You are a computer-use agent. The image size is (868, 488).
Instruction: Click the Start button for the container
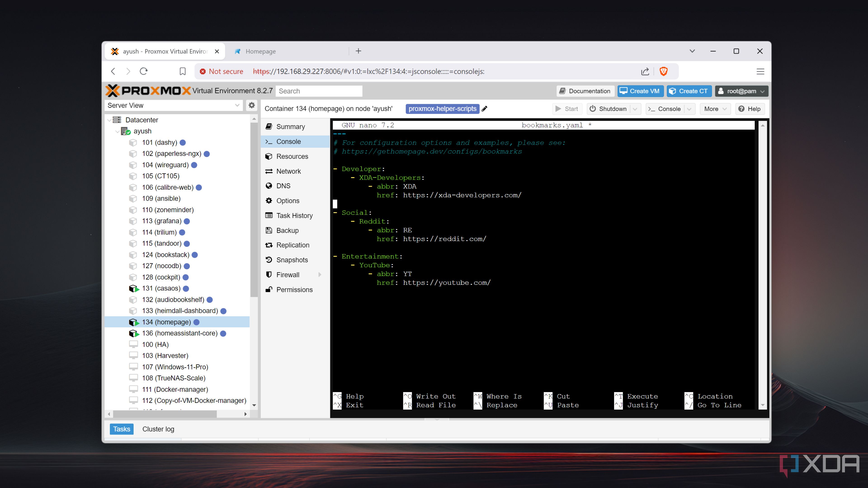(567, 109)
